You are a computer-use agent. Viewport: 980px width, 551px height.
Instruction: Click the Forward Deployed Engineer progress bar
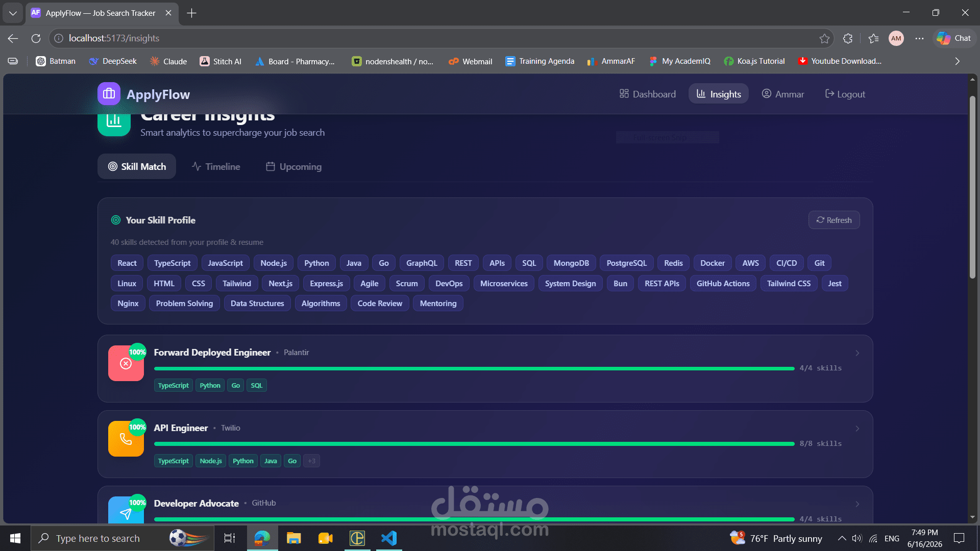coord(474,368)
